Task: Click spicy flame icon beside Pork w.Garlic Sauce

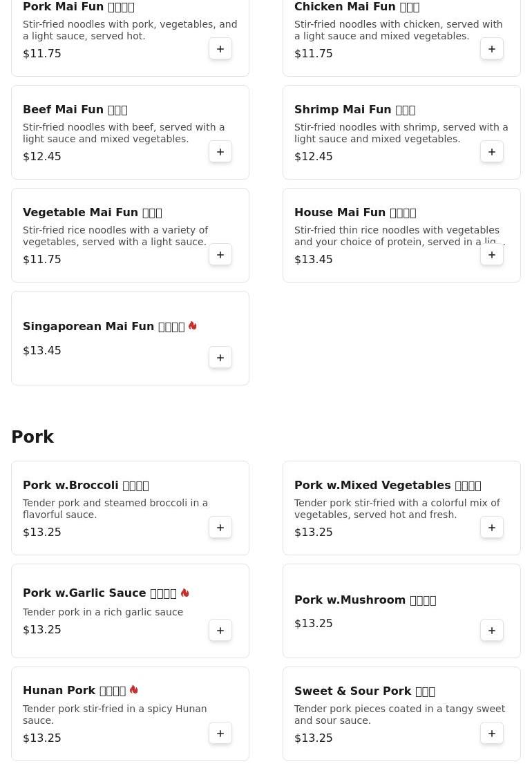Action: pos(184,593)
